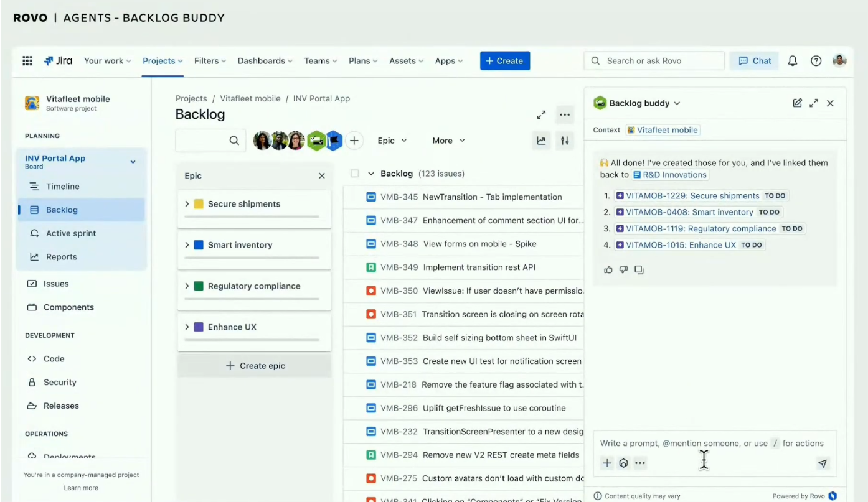The height and width of the screenshot is (502, 868).
Task: Select the green Backlog buddy avatar filter
Action: click(316, 141)
